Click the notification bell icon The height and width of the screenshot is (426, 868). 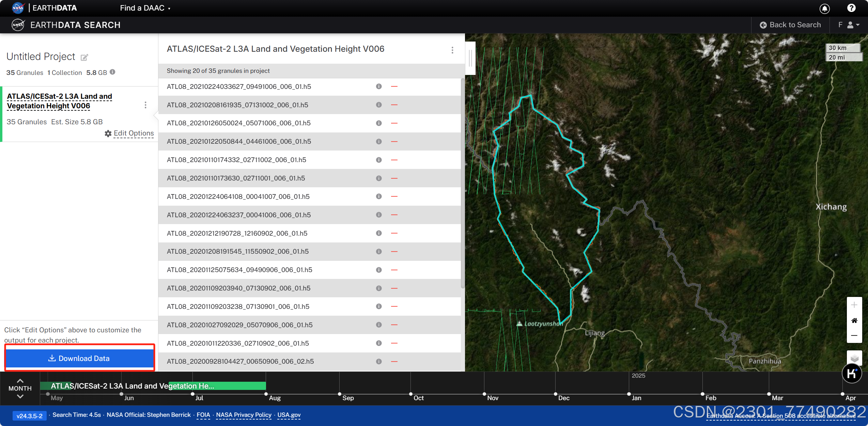824,9
